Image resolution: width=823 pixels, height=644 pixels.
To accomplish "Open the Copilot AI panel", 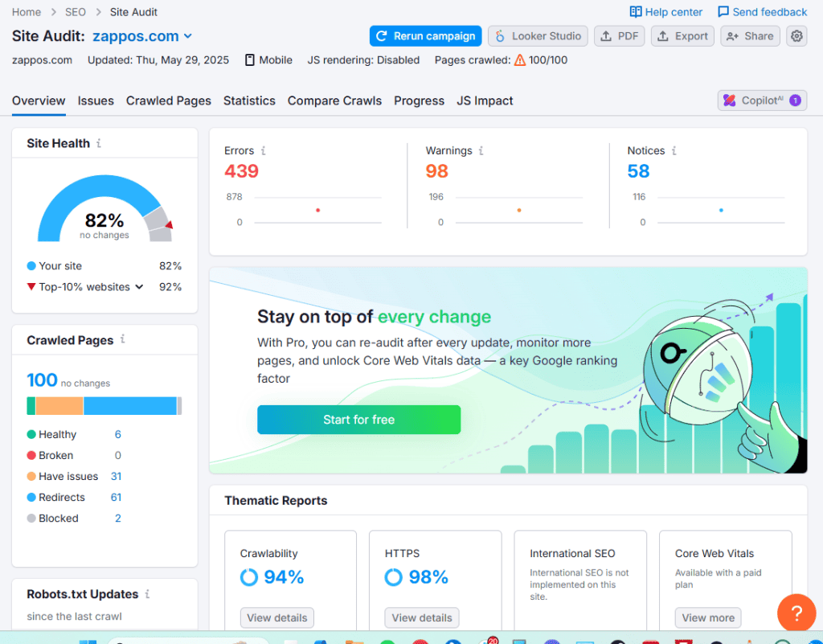I will pos(762,100).
